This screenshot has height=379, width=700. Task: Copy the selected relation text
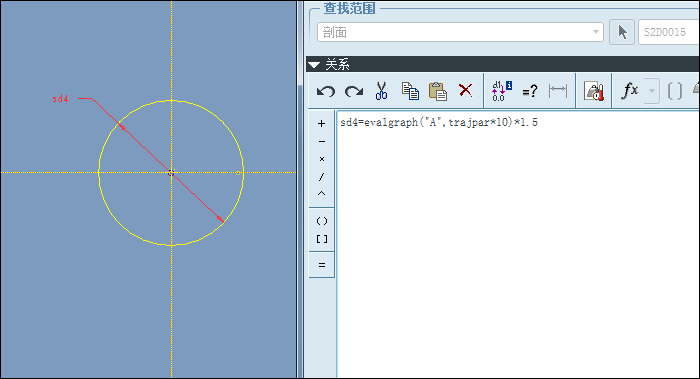coord(410,91)
